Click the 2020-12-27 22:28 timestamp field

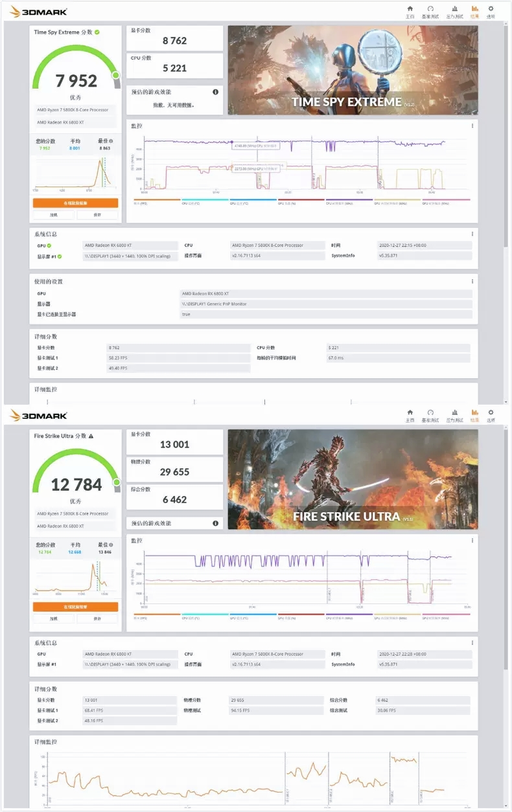coord(425,654)
